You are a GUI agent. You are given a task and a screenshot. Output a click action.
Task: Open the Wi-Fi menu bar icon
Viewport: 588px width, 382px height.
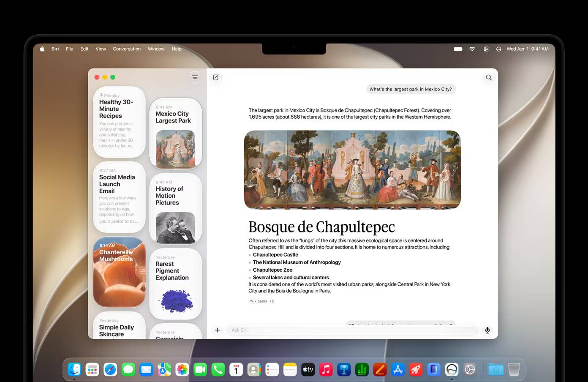click(x=472, y=49)
